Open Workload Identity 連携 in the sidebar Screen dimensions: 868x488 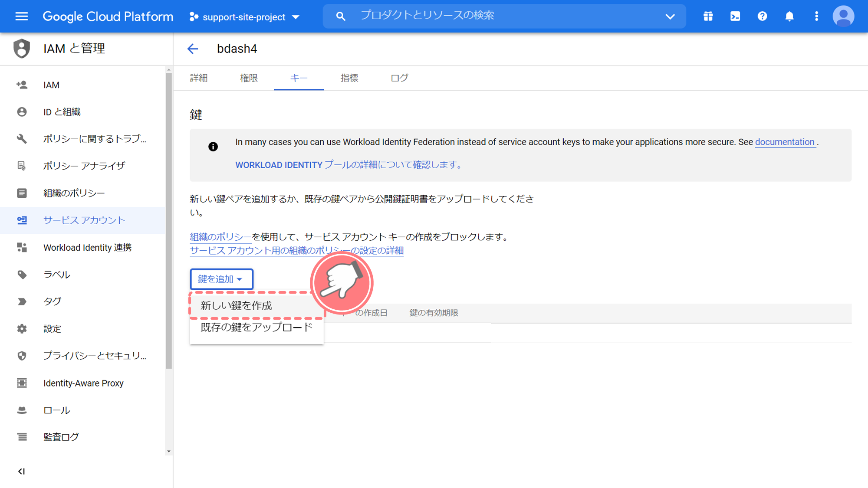point(82,247)
